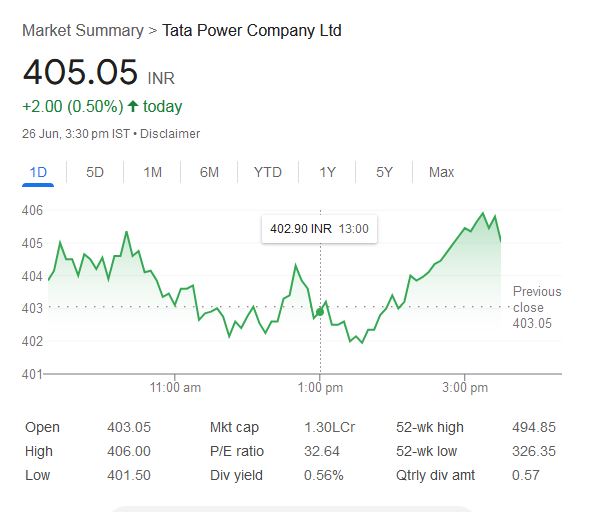Switch to the 5D chart range
The width and height of the screenshot is (605, 512).
pyautogui.click(x=95, y=172)
